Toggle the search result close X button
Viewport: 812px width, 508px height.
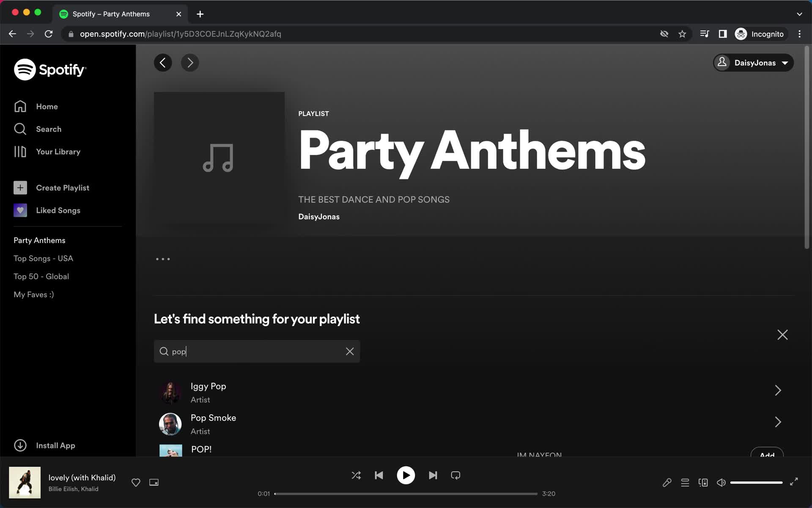(349, 351)
